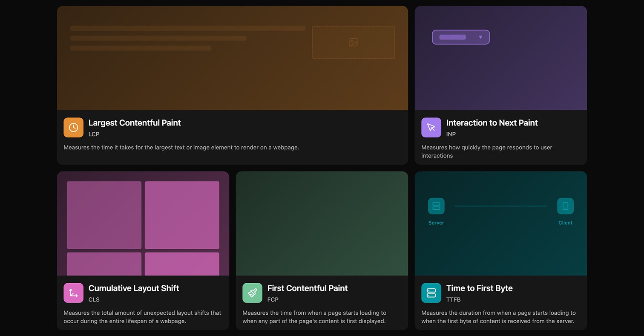644x336 pixels.
Task: Click the dashed image box to expand the LCP preview
Action: 353,42
